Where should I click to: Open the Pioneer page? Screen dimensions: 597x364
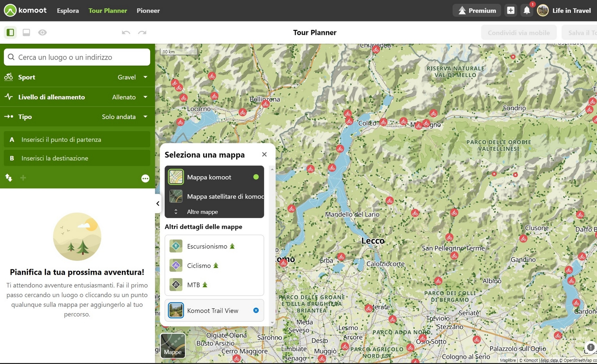click(148, 11)
